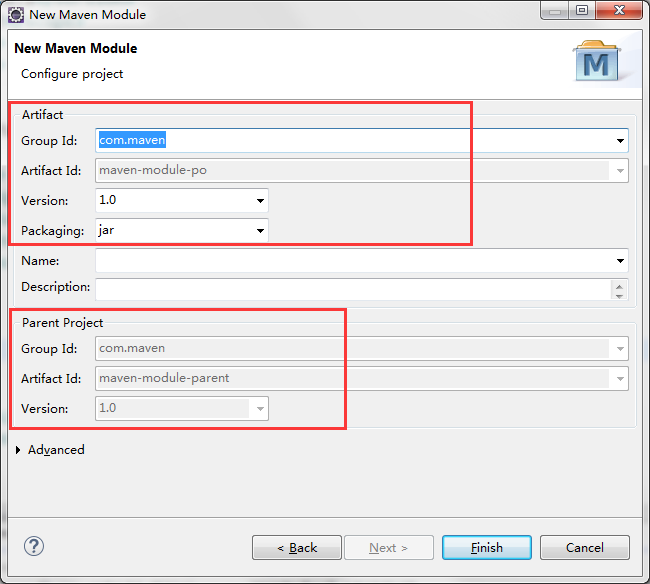
Task: Click the Maven M wizard banner icon
Action: [x=596, y=61]
